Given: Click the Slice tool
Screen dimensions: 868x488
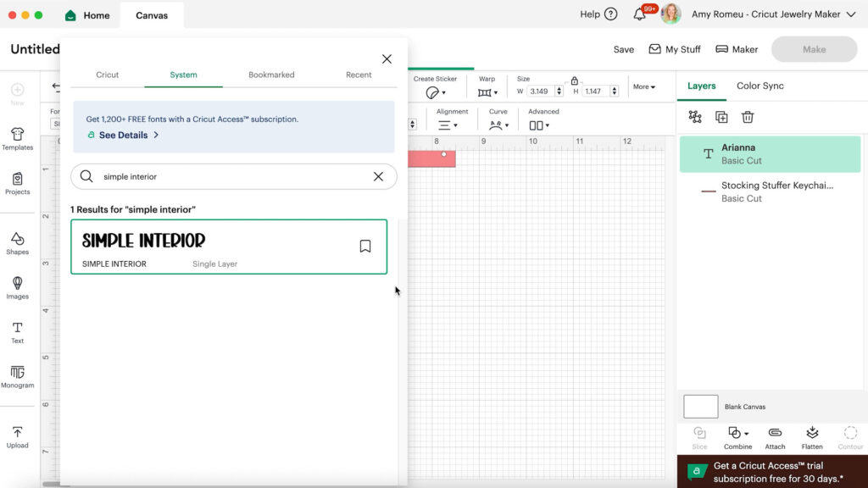Looking at the screenshot, I should click(699, 438).
